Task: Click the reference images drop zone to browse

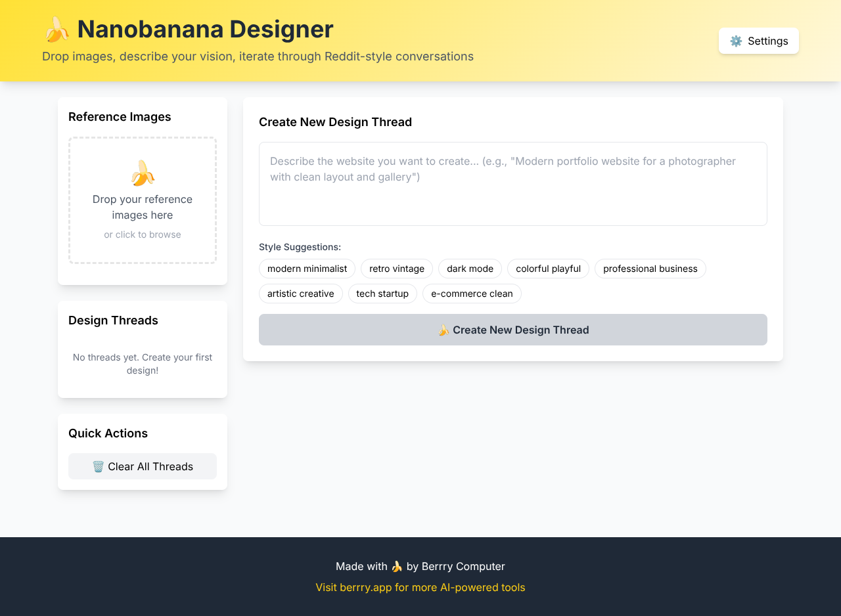Action: [143, 201]
